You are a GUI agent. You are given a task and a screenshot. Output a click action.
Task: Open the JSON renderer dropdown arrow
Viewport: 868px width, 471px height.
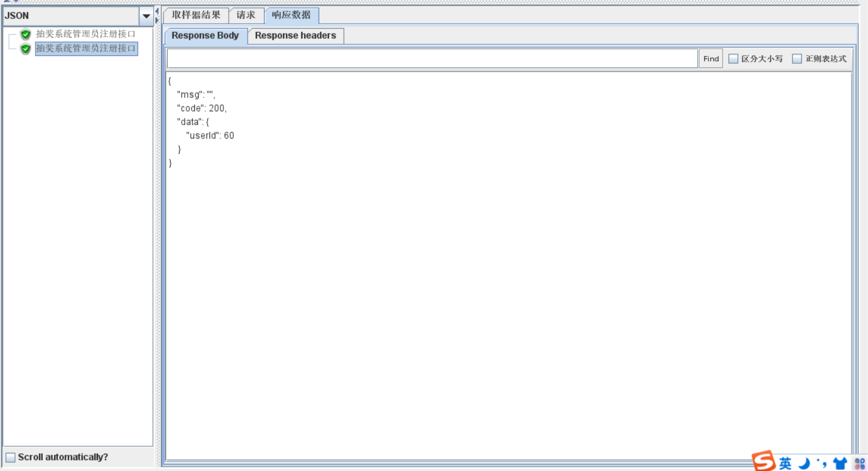click(x=146, y=16)
